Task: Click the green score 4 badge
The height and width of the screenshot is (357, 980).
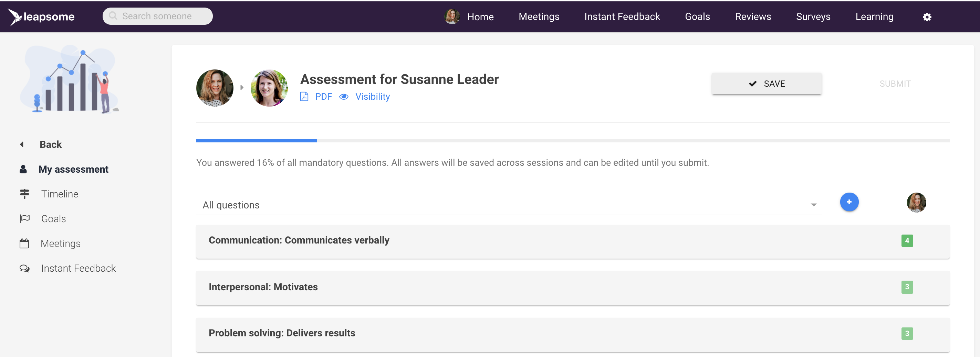Action: (907, 241)
